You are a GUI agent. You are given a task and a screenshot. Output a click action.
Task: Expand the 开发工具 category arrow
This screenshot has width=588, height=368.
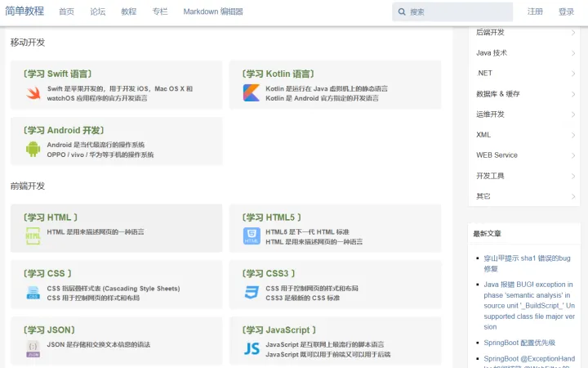(x=573, y=176)
